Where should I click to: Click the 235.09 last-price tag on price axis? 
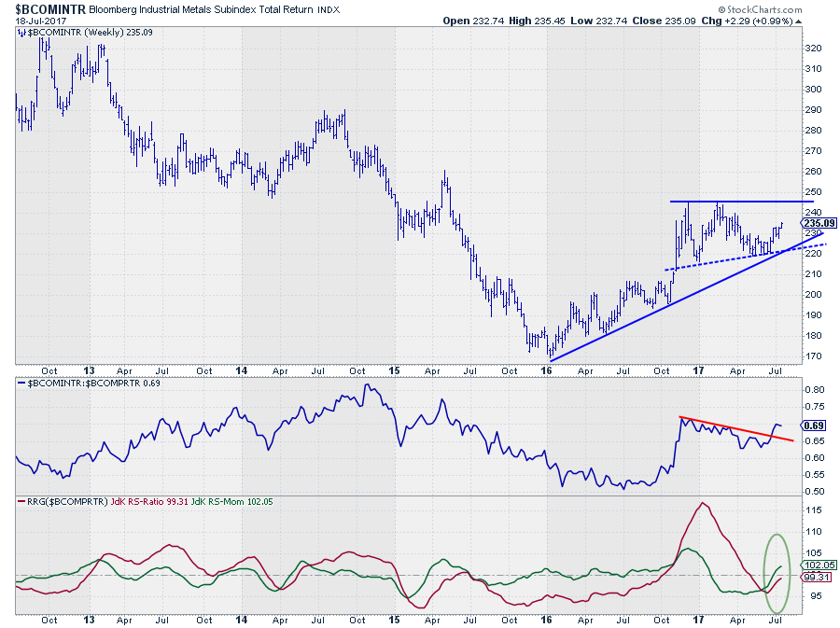[x=819, y=223]
